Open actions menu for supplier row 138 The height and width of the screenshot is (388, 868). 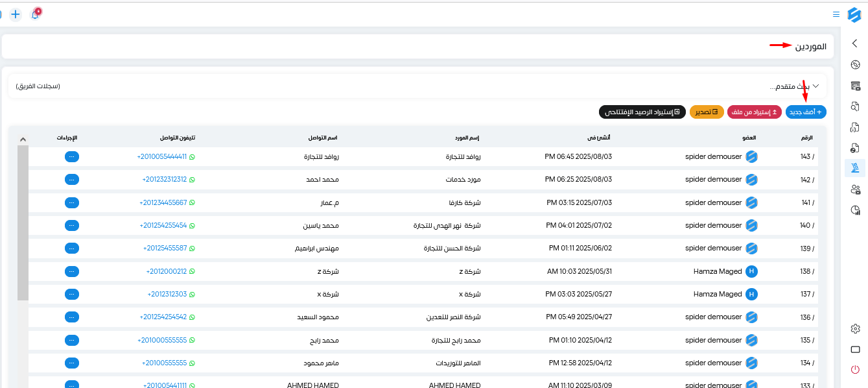tap(72, 271)
